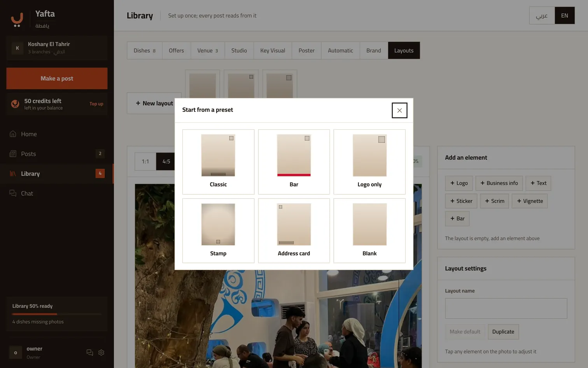This screenshot has width=588, height=368.
Task: Click the 50 credits left text
Action: (43, 101)
